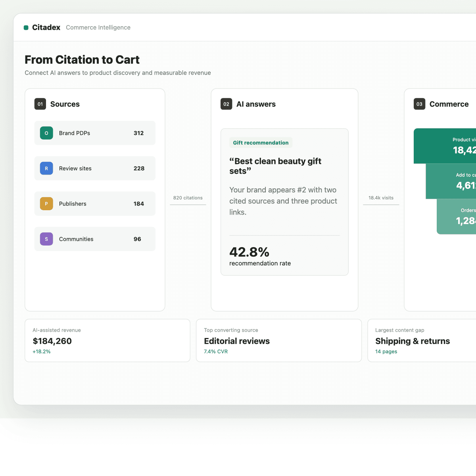
Task: Click the green O icon for Brand PDPs
Action: pos(46,133)
